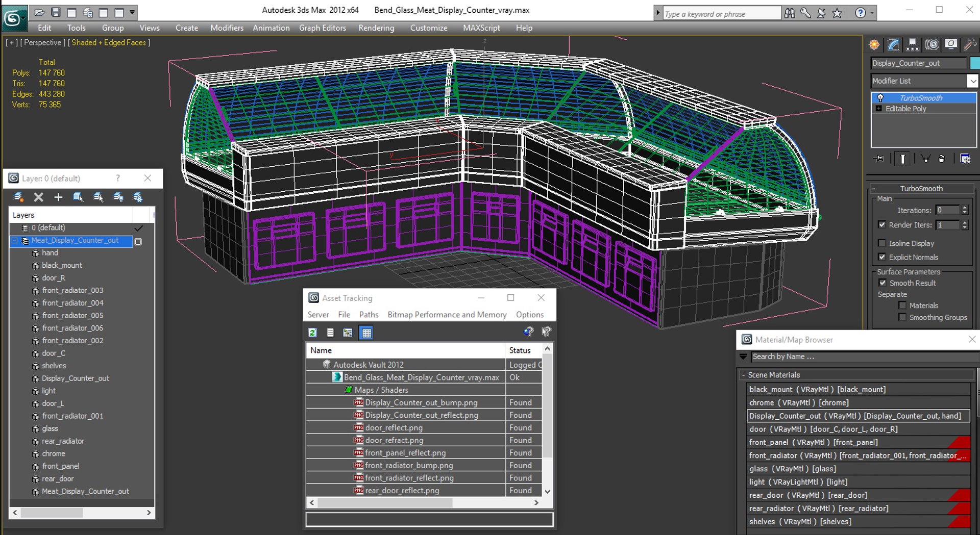Expand the InfoCenter search field arrow
The height and width of the screenshot is (535, 980).
point(658,13)
